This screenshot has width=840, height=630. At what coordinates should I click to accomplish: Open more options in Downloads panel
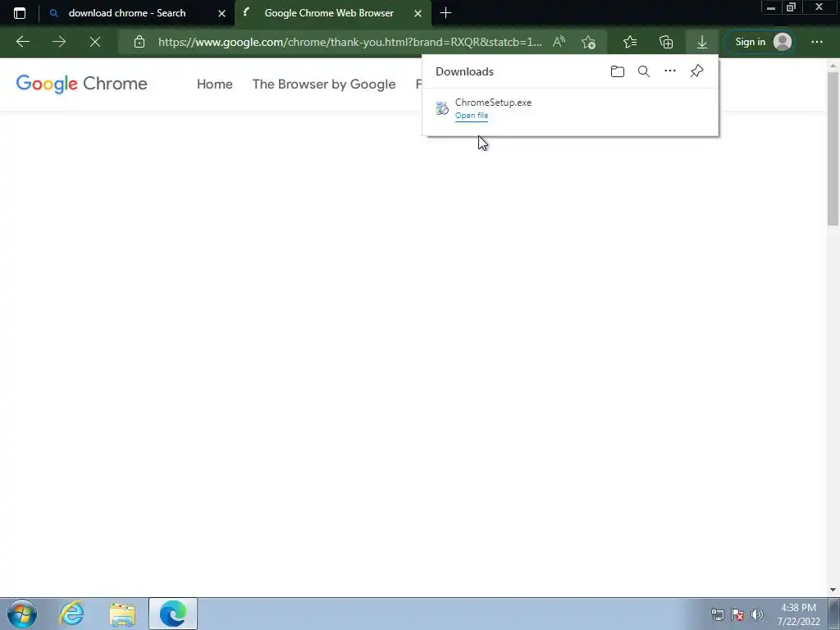669,71
